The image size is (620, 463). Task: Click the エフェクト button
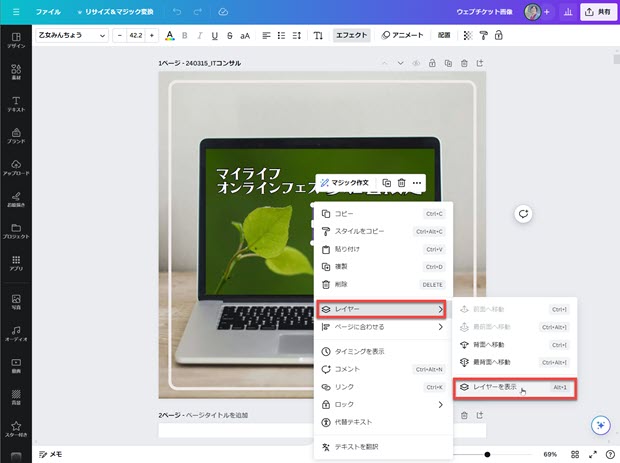pos(352,35)
